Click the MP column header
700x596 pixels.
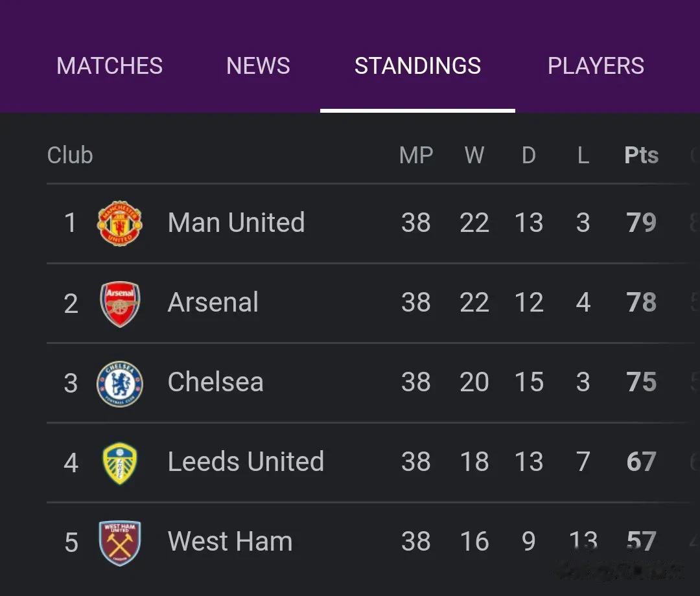(416, 155)
